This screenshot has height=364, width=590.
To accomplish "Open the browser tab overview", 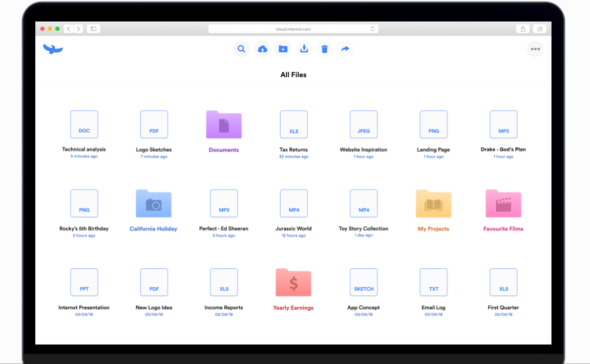I will pyautogui.click(x=539, y=29).
